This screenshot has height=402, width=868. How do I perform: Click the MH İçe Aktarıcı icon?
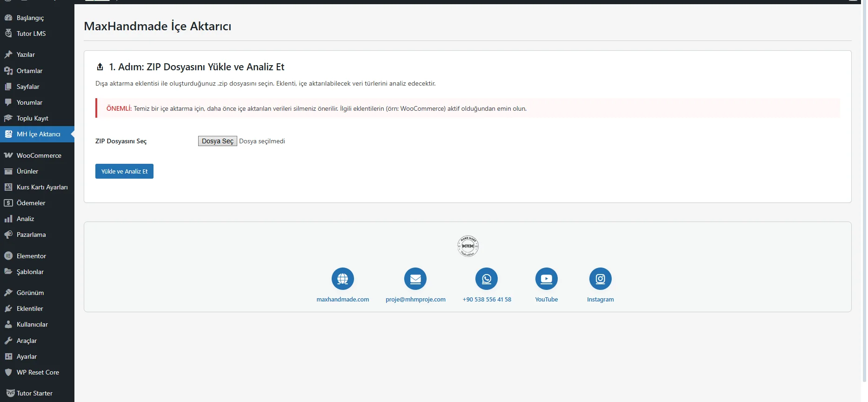pos(8,134)
